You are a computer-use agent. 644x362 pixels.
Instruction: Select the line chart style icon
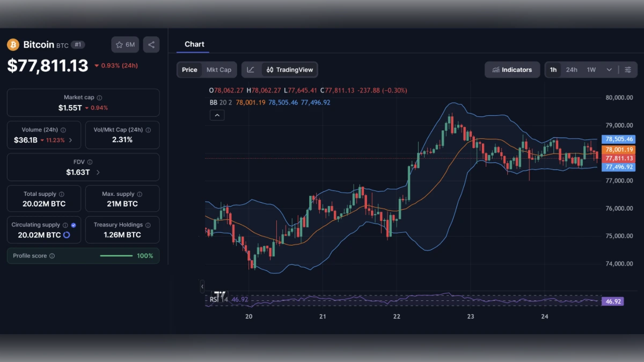[x=251, y=70]
